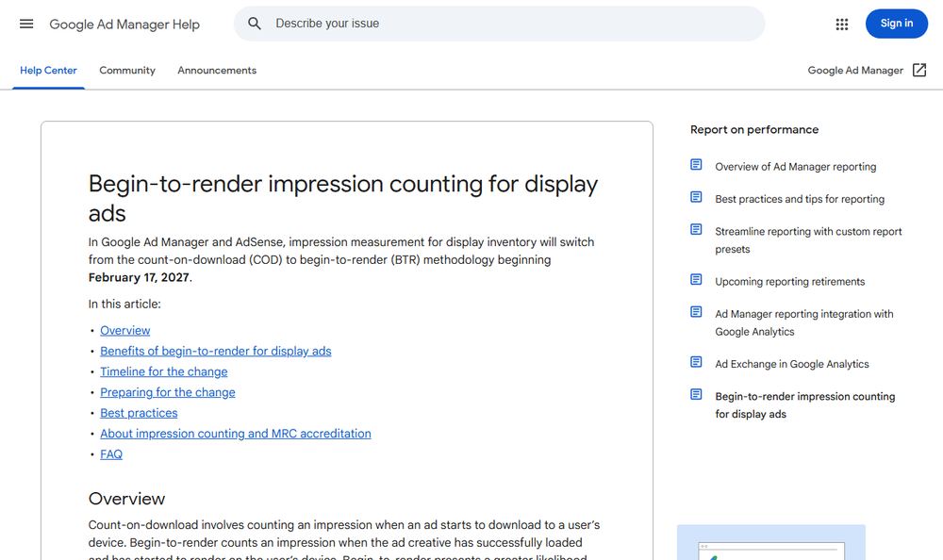This screenshot has height=560, width=943.
Task: Click the article title Begin-to-render impression counting
Action: [x=343, y=198]
